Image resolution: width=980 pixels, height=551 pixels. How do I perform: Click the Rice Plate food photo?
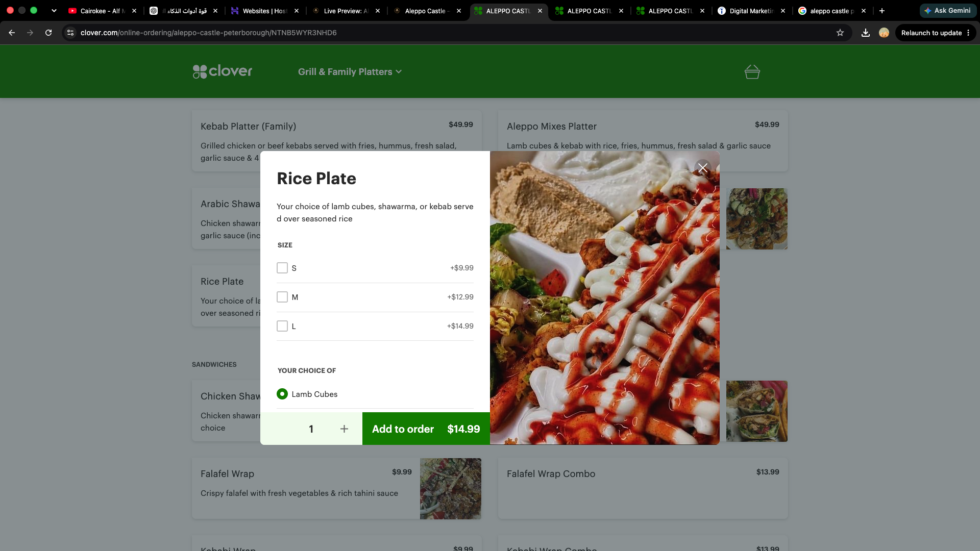coord(605,298)
